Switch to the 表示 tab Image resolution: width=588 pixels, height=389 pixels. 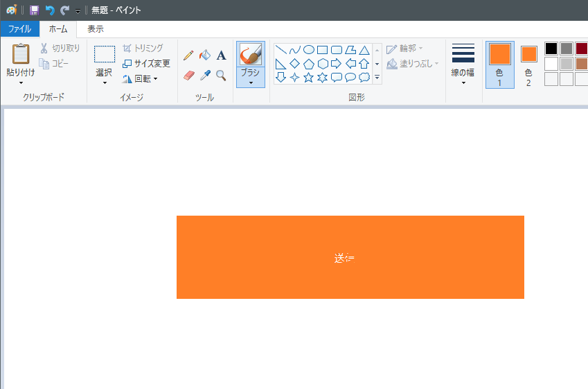tap(96, 29)
